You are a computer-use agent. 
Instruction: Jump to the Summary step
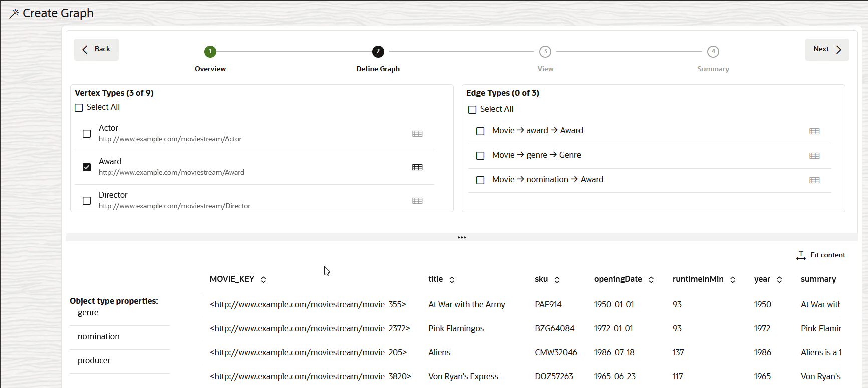click(x=713, y=51)
